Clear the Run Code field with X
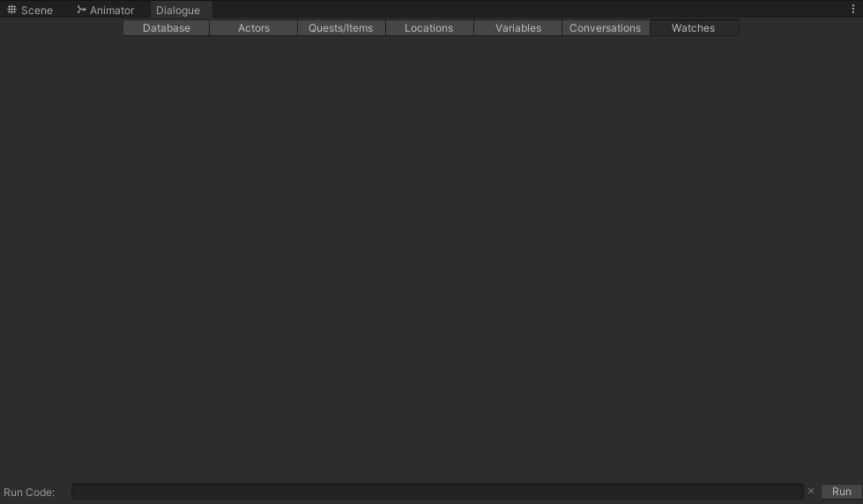The image size is (863, 504). tap(811, 492)
